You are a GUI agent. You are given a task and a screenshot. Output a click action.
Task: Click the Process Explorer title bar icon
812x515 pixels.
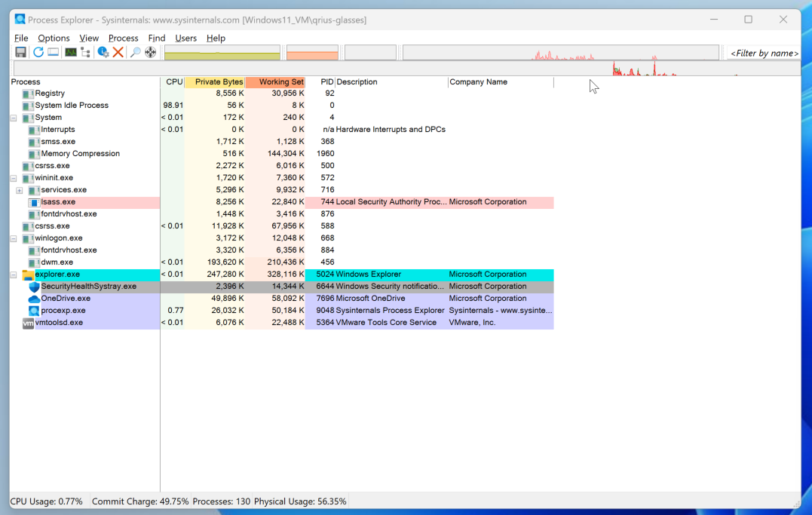pos(20,20)
